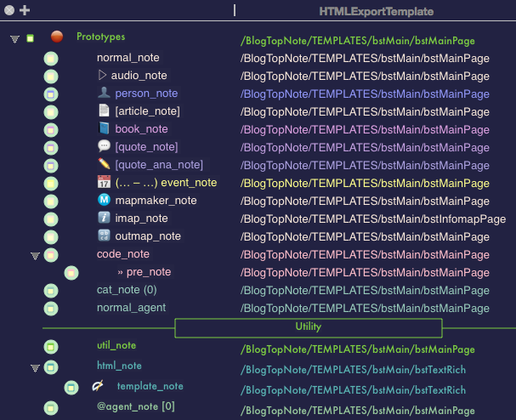Click the close (x) circle icon
Image resolution: width=516 pixels, height=420 pixels.
[x=9, y=10]
